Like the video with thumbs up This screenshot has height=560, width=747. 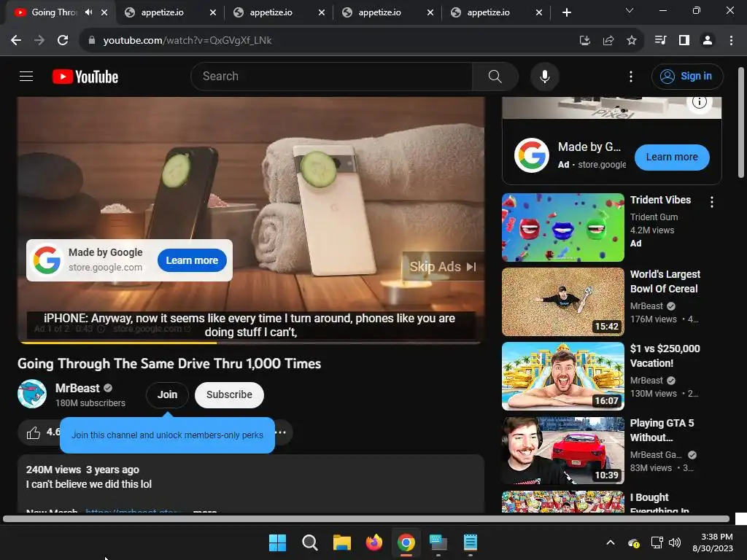point(34,432)
